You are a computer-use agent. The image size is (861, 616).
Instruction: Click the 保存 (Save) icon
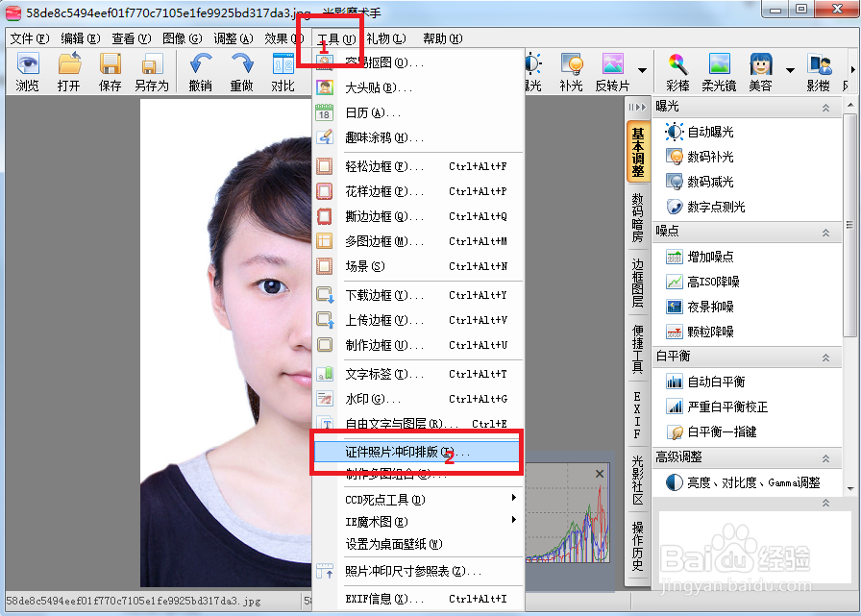(x=110, y=71)
